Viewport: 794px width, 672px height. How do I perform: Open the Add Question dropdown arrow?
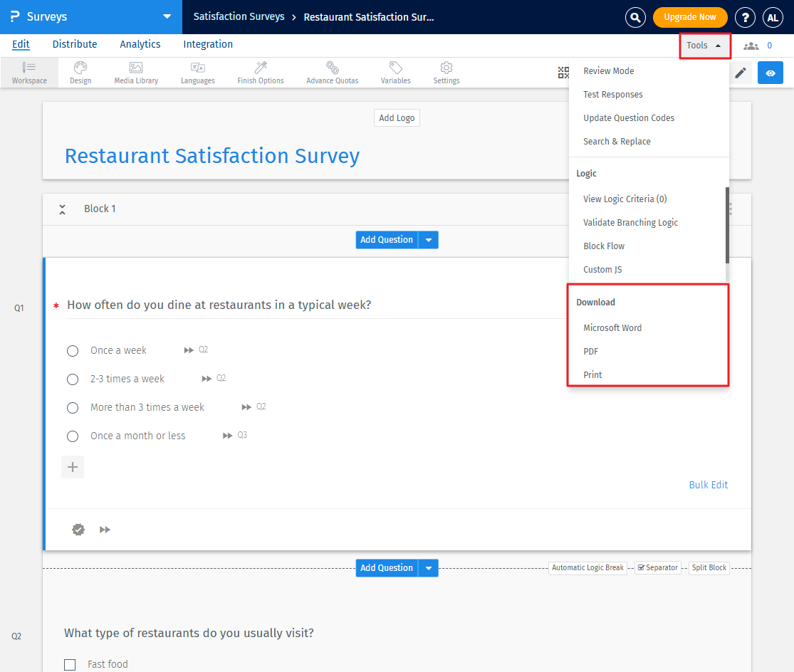click(428, 240)
